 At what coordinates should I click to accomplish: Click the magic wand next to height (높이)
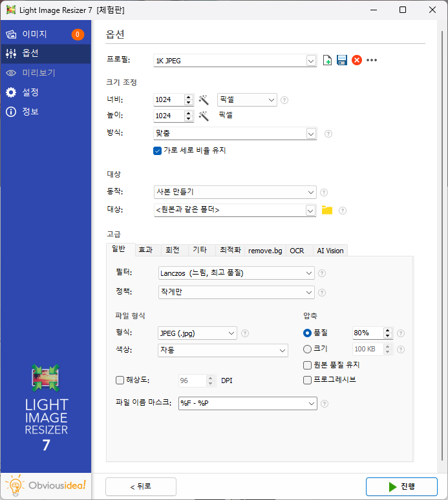click(x=204, y=116)
